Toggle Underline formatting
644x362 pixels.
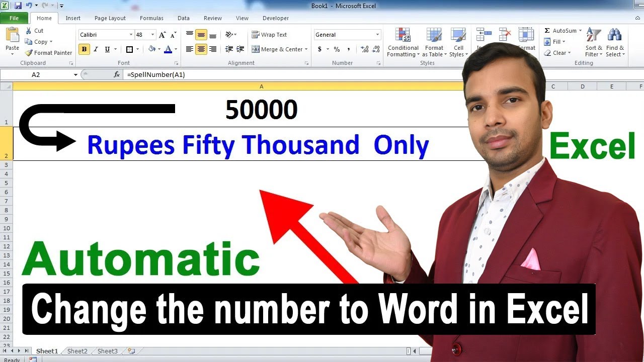[x=107, y=49]
